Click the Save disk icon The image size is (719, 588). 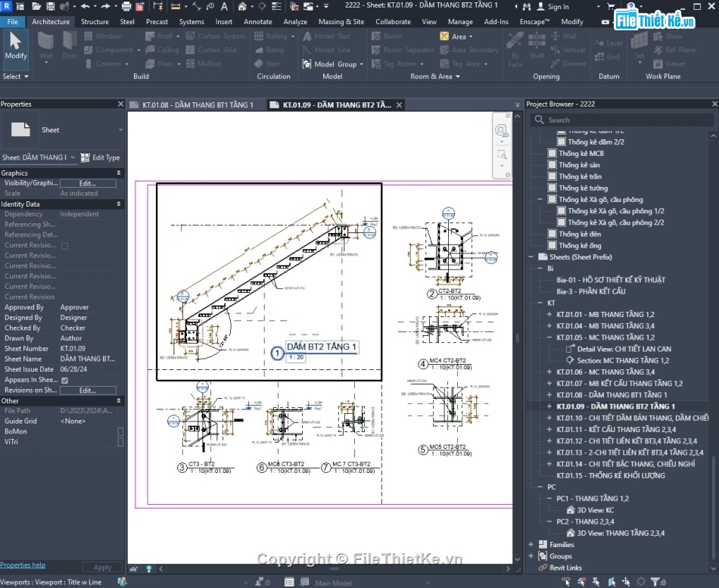pos(51,6)
